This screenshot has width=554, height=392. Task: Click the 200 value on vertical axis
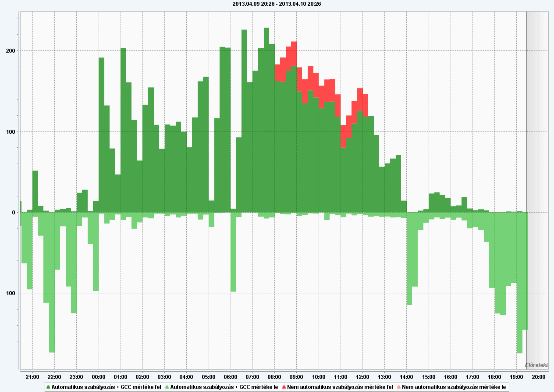pos(11,50)
